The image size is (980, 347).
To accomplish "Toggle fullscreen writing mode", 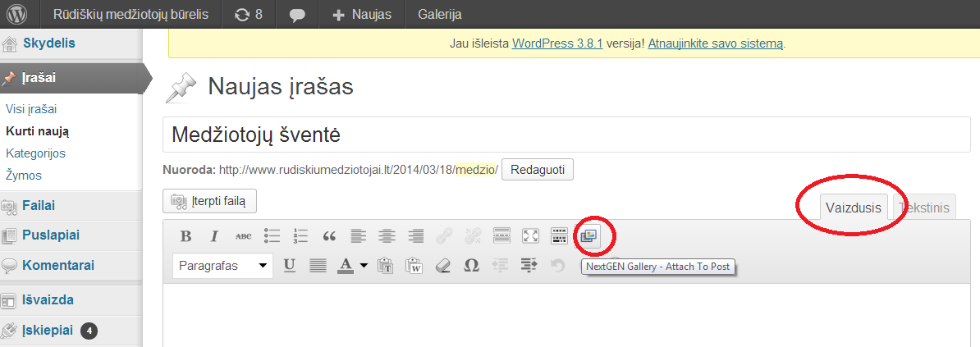I will click(530, 236).
